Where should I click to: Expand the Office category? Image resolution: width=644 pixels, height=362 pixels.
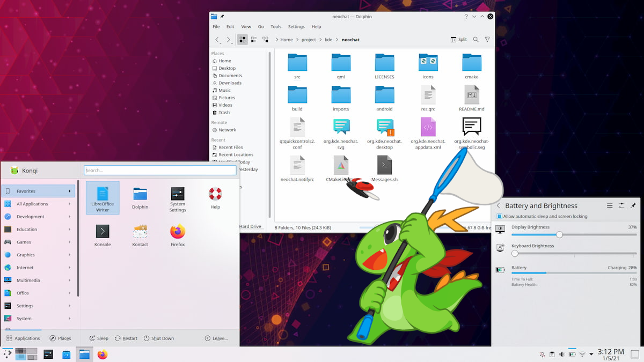point(38,293)
